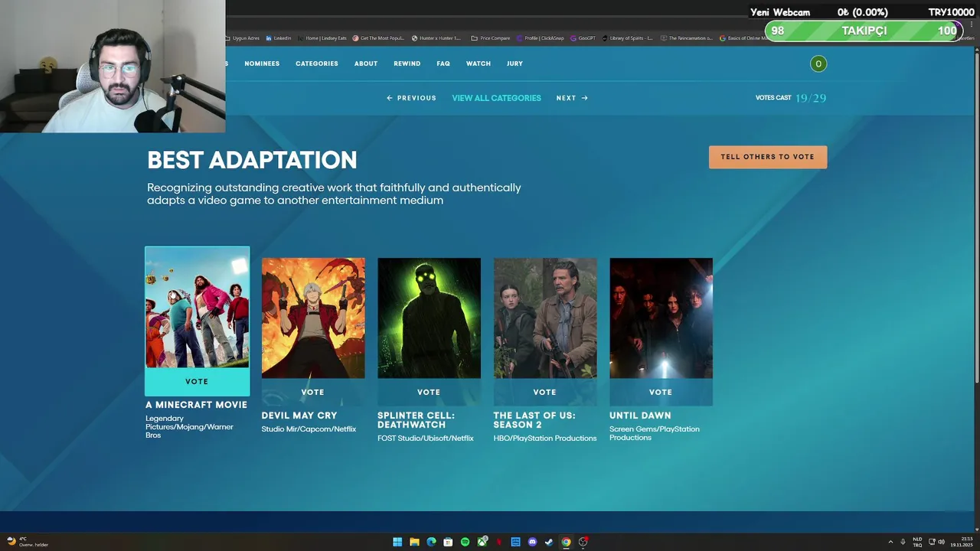Vote for Until Dawn
This screenshot has height=551, width=980.
pos(661,392)
